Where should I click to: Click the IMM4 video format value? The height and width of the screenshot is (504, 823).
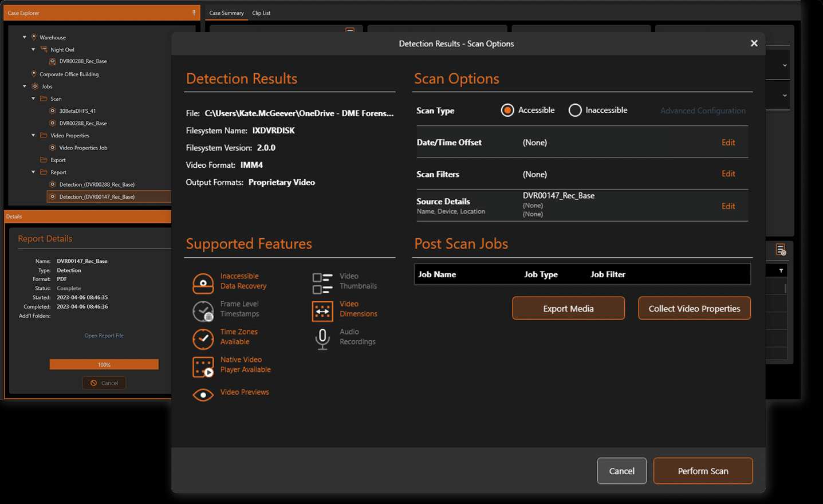251,165
